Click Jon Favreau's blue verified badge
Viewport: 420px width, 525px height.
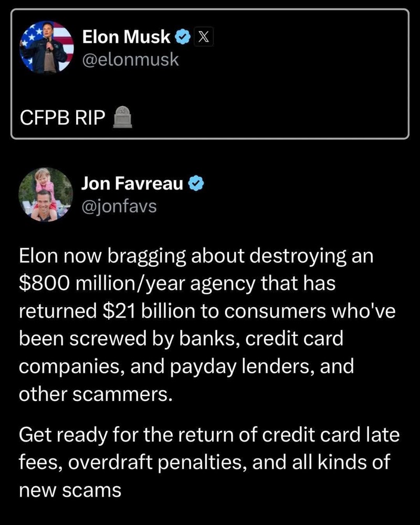click(196, 183)
